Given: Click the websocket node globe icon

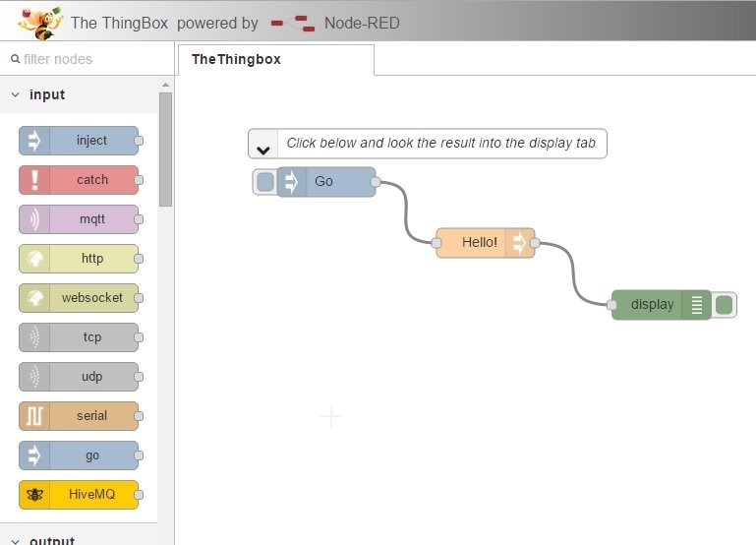Looking at the screenshot, I should click(34, 298).
